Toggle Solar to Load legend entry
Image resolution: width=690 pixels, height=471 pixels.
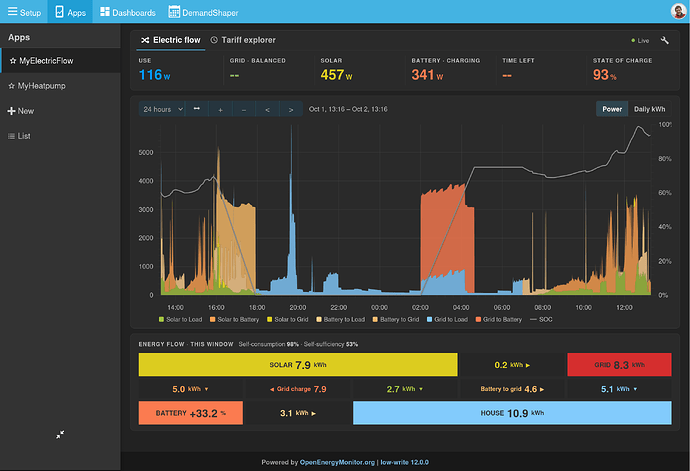click(x=180, y=320)
